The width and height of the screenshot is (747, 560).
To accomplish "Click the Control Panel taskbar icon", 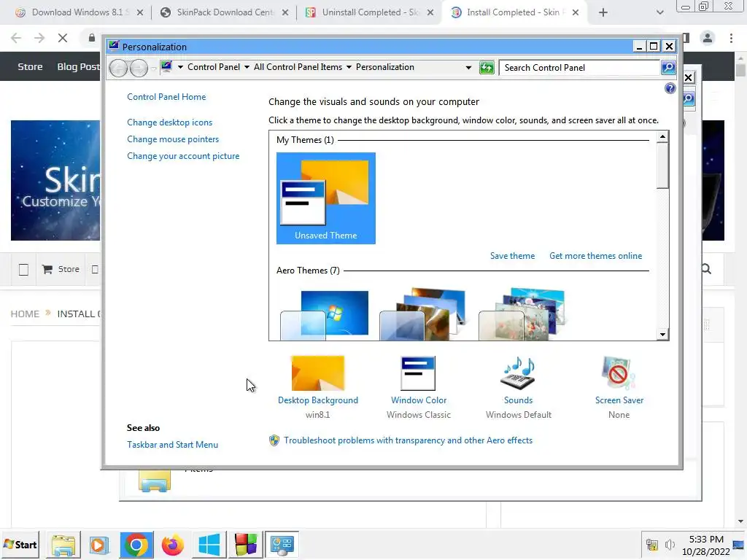I will [x=282, y=545].
